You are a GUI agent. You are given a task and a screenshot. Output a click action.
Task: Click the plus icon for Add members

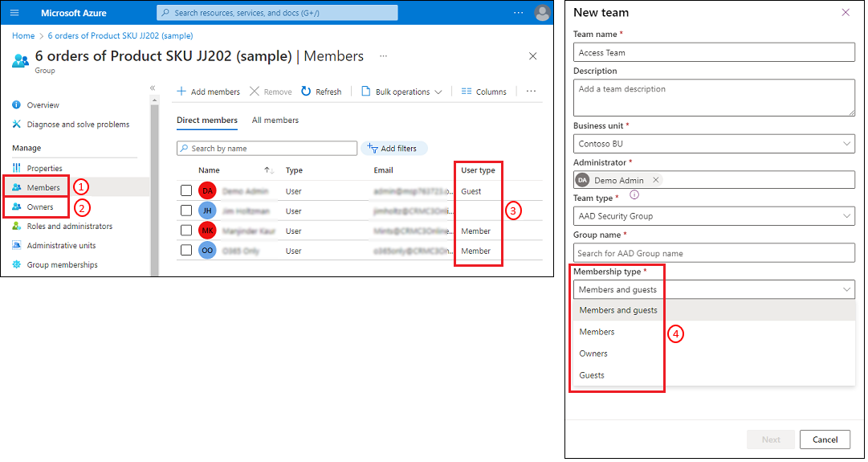181,92
